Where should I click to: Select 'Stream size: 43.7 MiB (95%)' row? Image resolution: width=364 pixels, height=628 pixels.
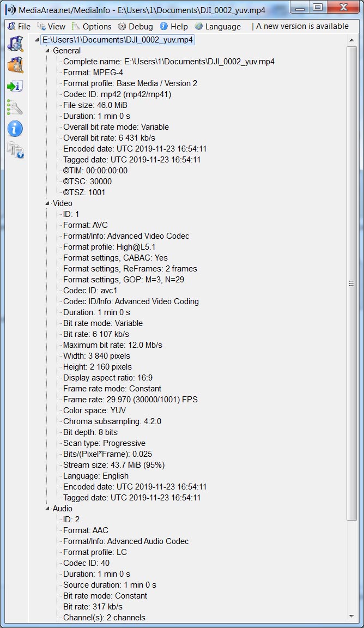(x=114, y=465)
